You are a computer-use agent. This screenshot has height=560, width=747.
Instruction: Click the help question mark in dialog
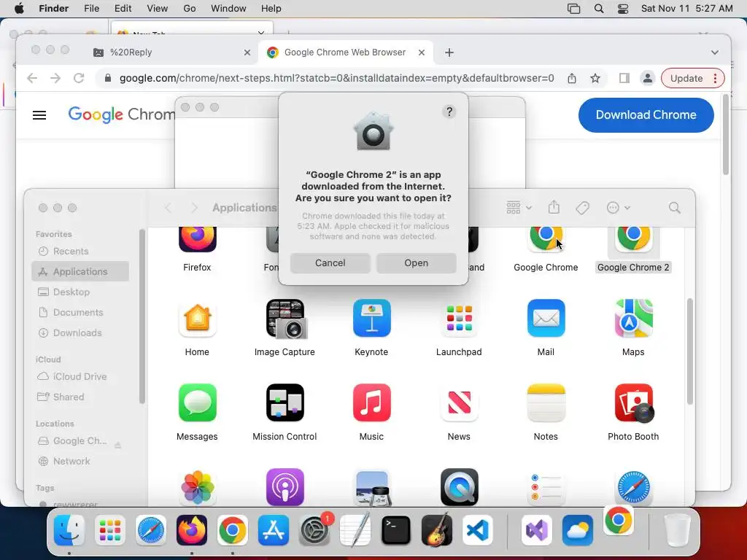(x=449, y=112)
